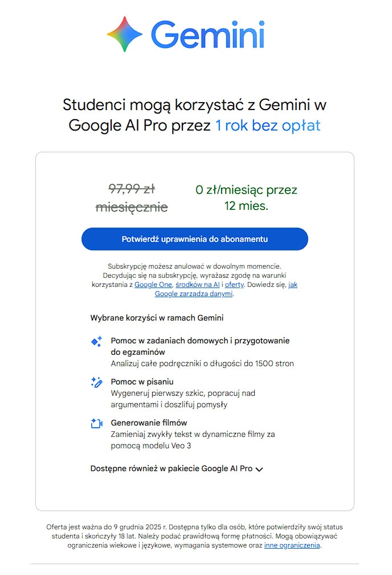Click the video camera icon for Generowanie filmów
The width and height of the screenshot is (392, 575).
pyautogui.click(x=96, y=423)
